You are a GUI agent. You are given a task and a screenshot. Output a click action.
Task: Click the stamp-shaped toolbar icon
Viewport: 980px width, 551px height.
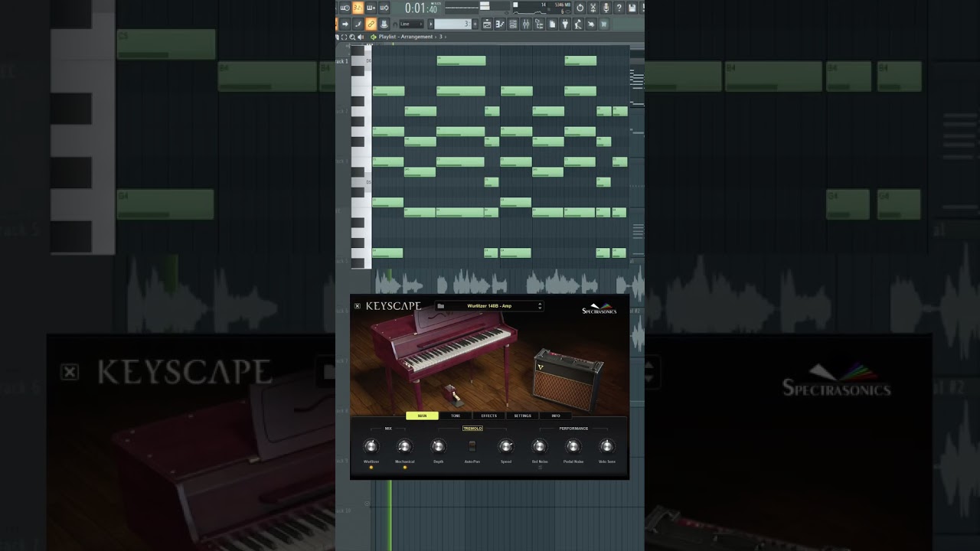click(384, 24)
